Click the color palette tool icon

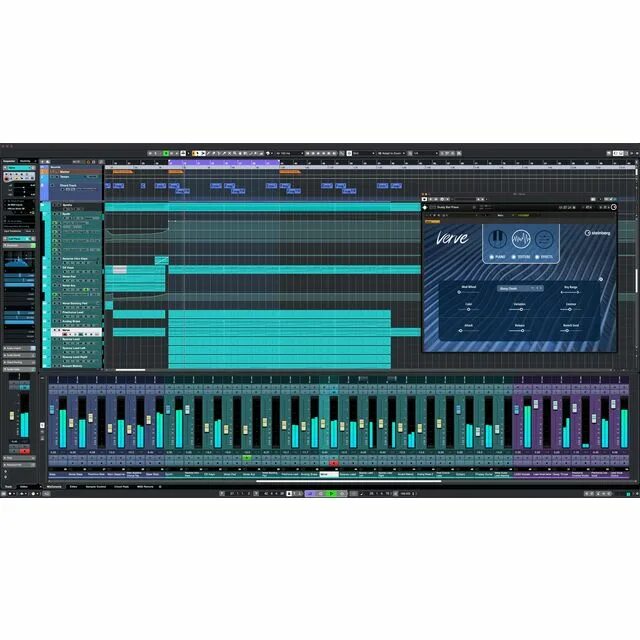tap(268, 153)
